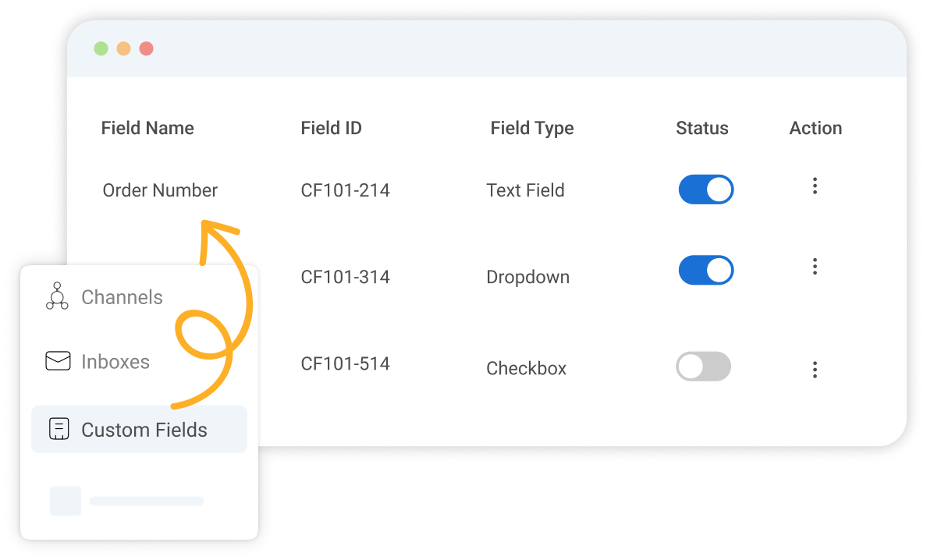Open the Inboxes section in the sidebar
927x560 pixels.
click(x=116, y=361)
